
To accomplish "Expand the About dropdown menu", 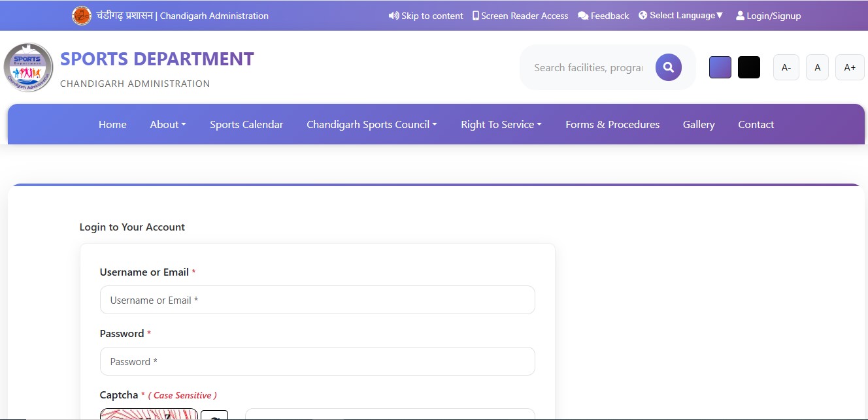I will tap(168, 124).
